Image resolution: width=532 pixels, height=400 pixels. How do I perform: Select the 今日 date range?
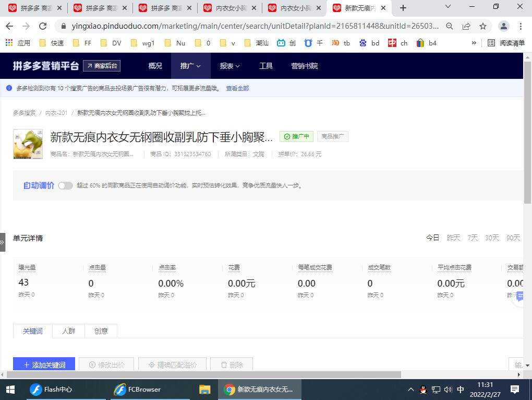point(432,238)
